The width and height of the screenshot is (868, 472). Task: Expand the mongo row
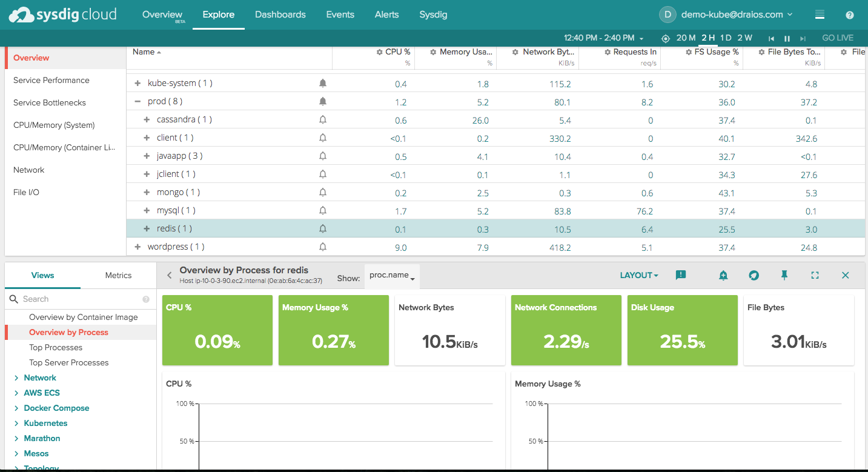point(147,192)
